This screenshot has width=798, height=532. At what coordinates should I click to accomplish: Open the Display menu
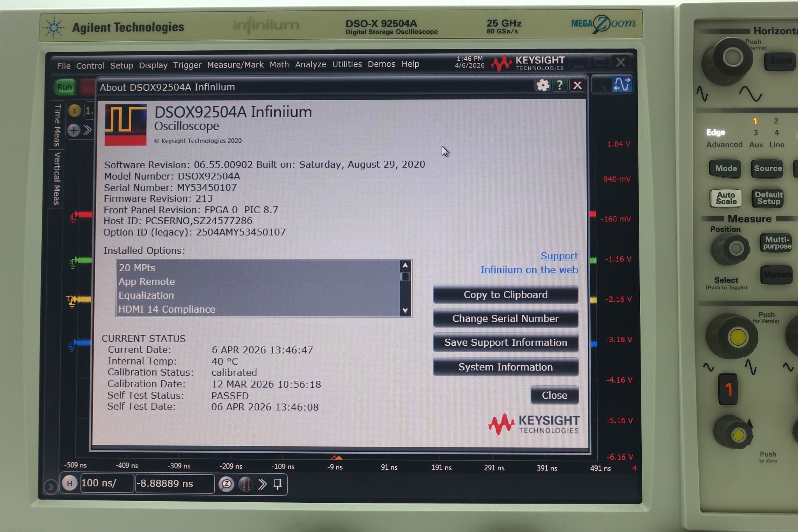click(153, 65)
